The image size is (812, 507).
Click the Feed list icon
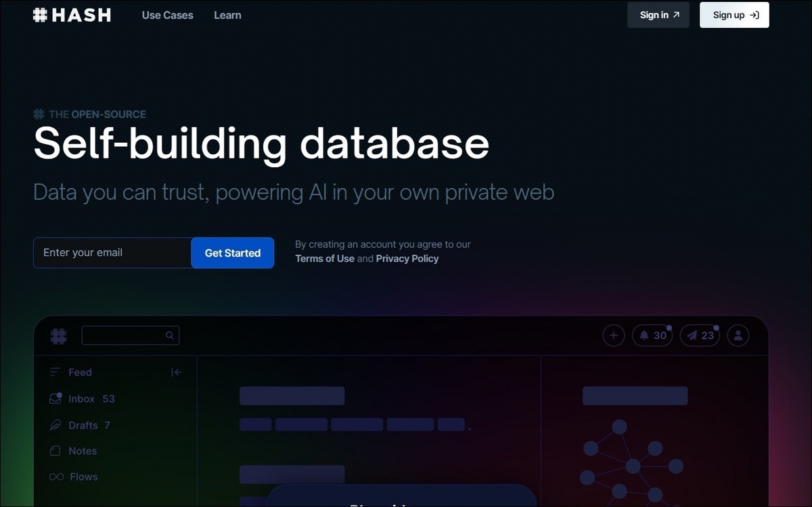55,372
